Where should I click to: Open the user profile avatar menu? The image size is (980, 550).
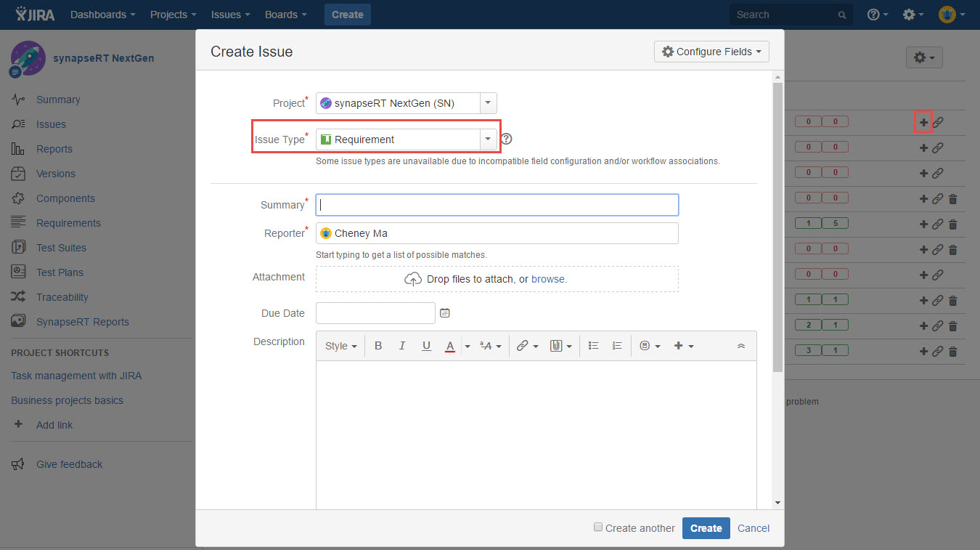click(x=951, y=15)
